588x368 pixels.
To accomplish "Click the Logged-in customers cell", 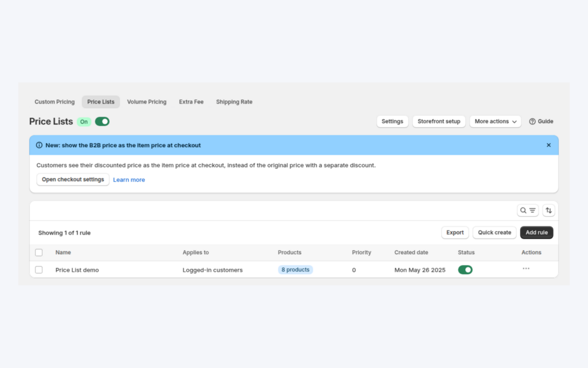I will [212, 270].
